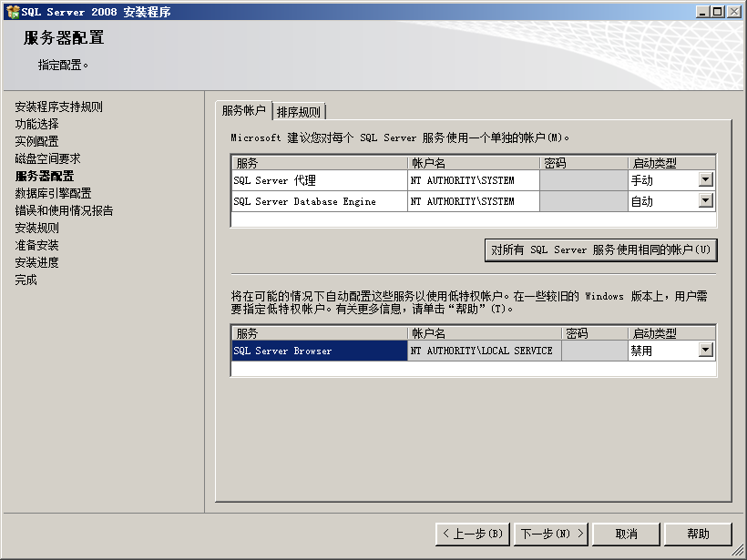747x560 pixels.
Task: Select the SQL Server Browser service row
Action: [319, 351]
